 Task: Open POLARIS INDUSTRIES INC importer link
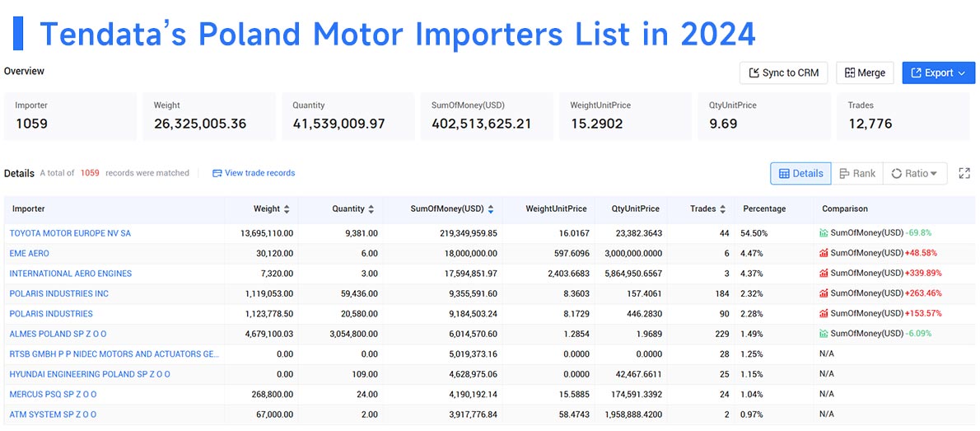[58, 293]
